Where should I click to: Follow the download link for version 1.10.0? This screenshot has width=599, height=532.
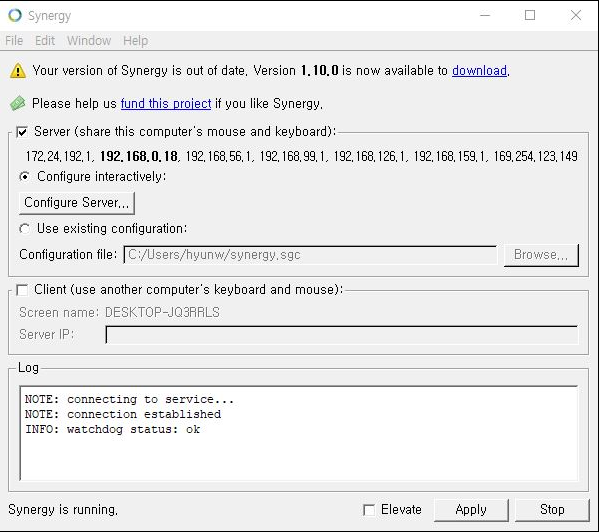(x=479, y=71)
